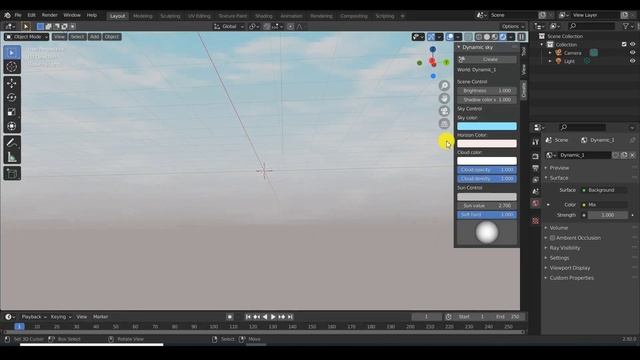Expand the Custom Properties panel
This screenshot has height=360, width=640.
pyautogui.click(x=571, y=278)
